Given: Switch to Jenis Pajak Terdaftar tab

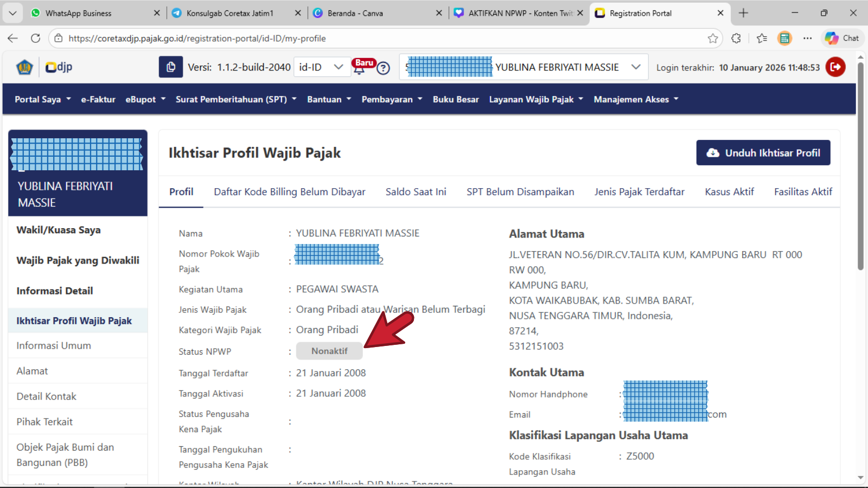Looking at the screenshot, I should tap(639, 192).
